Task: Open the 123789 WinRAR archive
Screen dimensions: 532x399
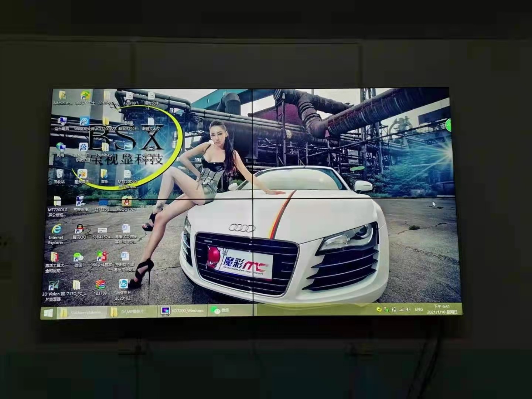Action: (100, 285)
